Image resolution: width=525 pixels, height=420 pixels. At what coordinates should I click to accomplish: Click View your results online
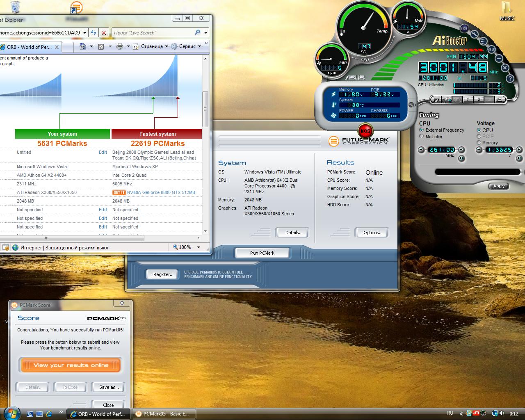click(x=71, y=365)
